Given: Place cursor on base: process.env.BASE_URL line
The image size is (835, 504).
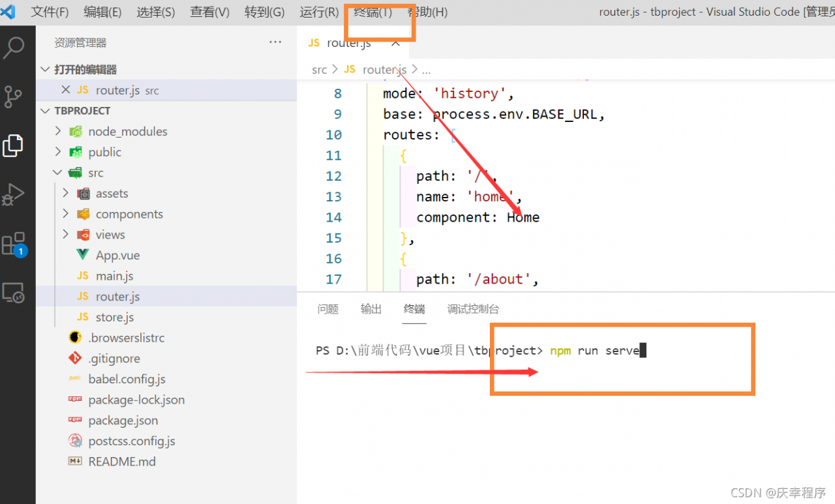Looking at the screenshot, I should click(x=494, y=114).
